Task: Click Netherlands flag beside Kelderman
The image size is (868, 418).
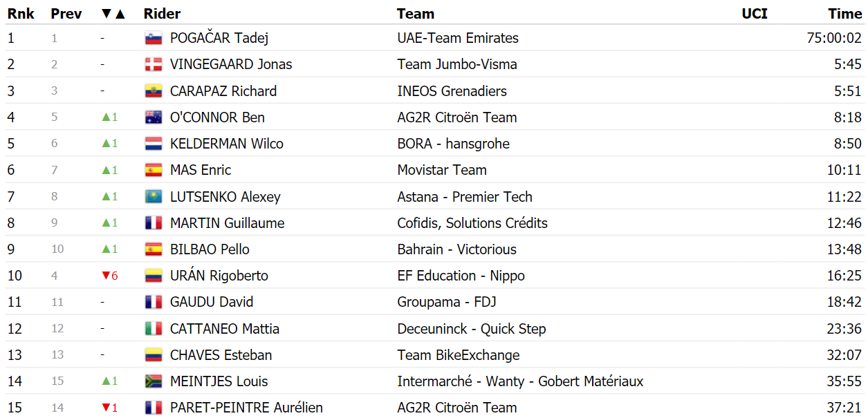Action: point(153,144)
